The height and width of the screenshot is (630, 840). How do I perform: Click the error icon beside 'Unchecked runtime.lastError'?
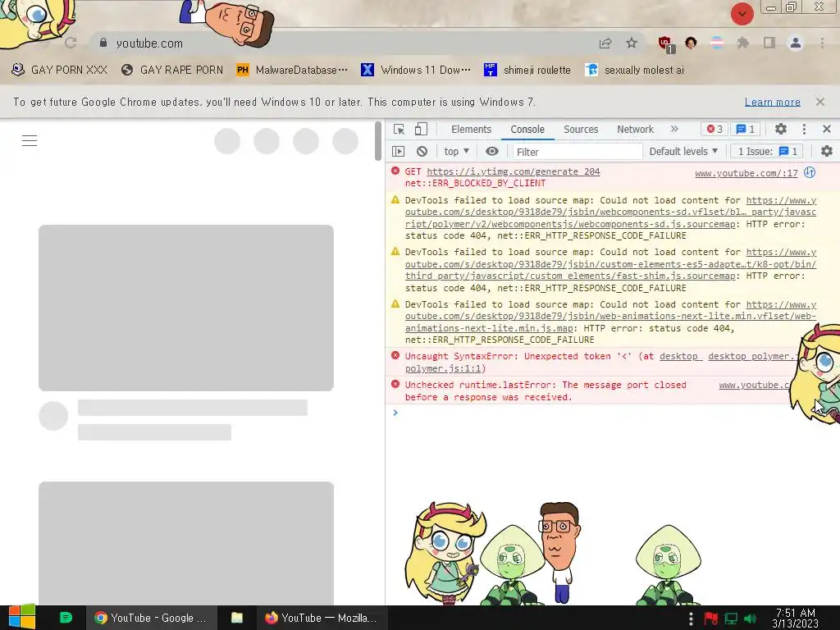395,384
